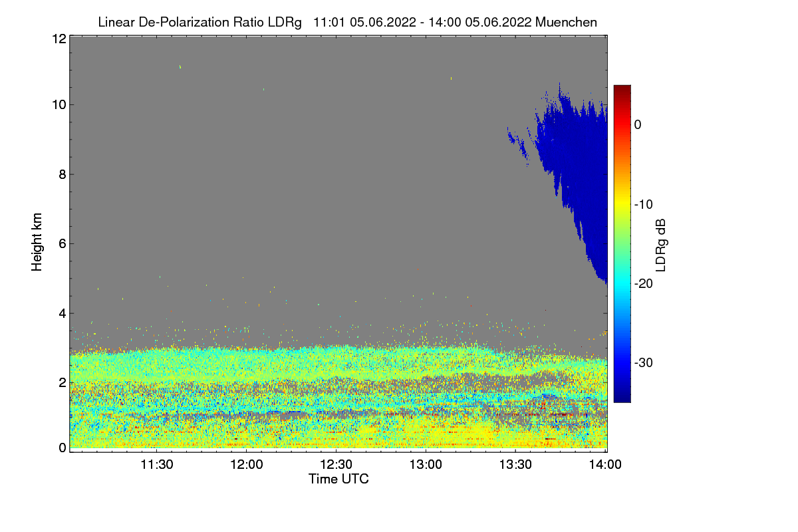This screenshot has width=798, height=532.
Task: Click the plot title 'Linear De-Polarization Ratio LDRg'
Action: pyautogui.click(x=199, y=22)
